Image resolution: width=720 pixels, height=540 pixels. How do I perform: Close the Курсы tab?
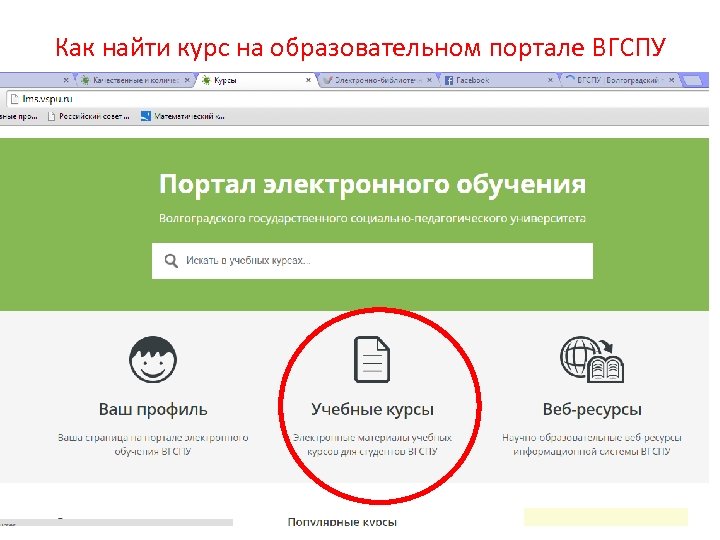click(x=308, y=80)
